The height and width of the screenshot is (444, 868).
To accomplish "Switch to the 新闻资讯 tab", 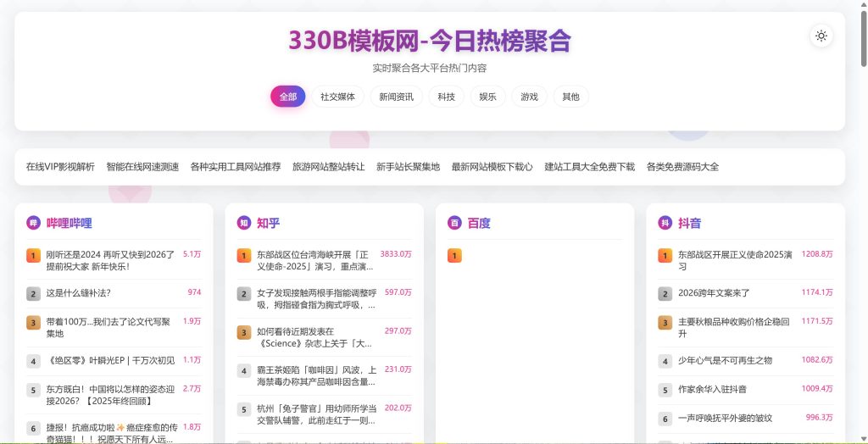I will (397, 97).
